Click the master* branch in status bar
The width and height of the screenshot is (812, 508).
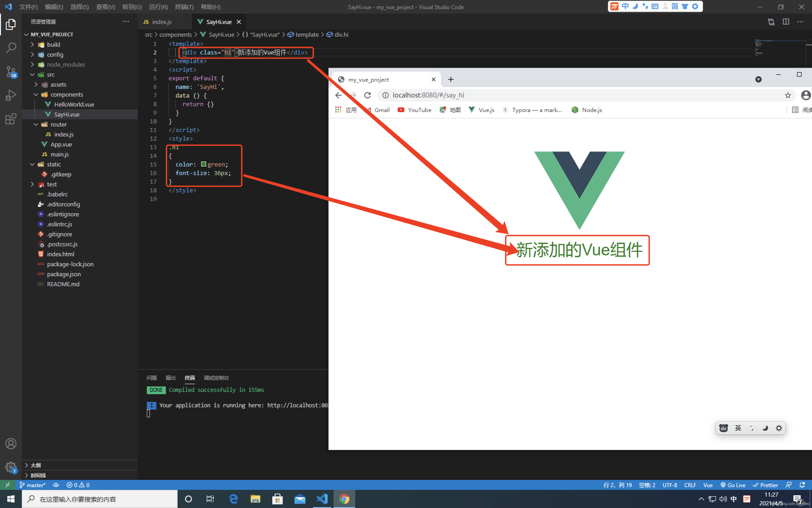click(x=33, y=485)
